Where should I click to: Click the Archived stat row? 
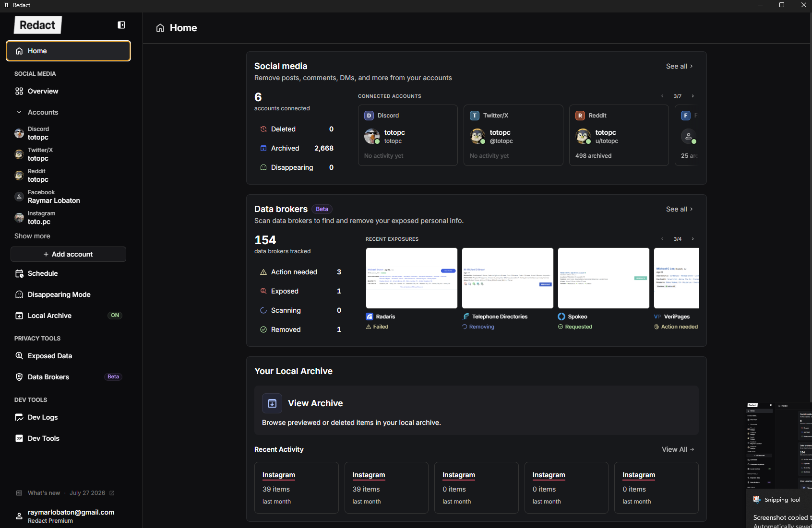297,148
